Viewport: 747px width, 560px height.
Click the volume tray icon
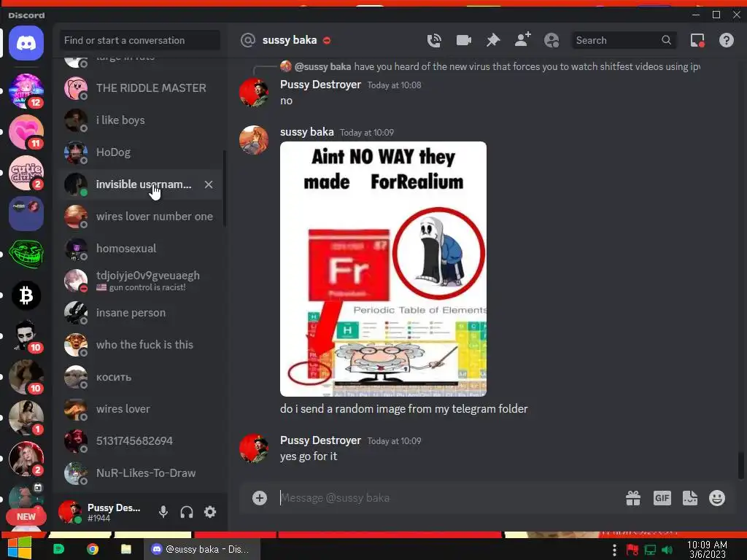[667, 550]
